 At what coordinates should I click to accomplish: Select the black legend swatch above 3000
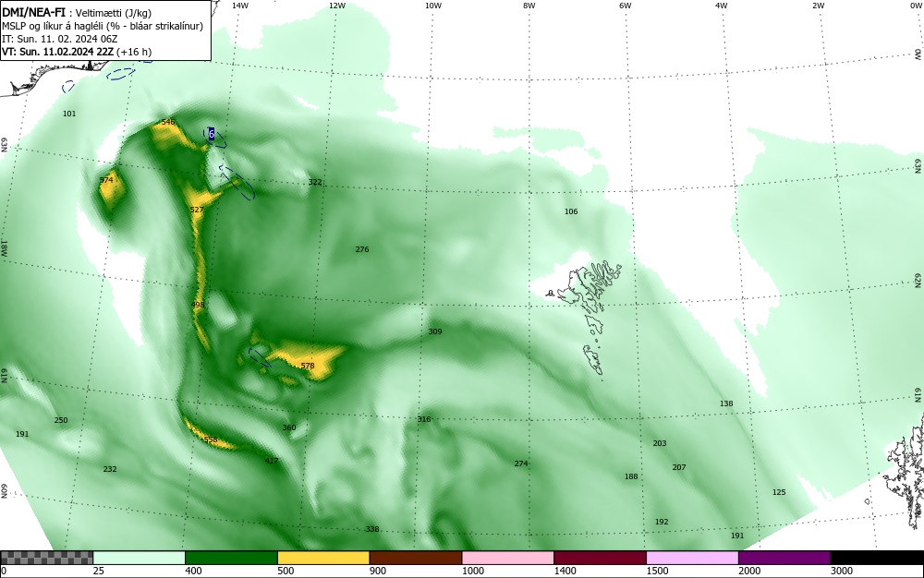coord(877,558)
